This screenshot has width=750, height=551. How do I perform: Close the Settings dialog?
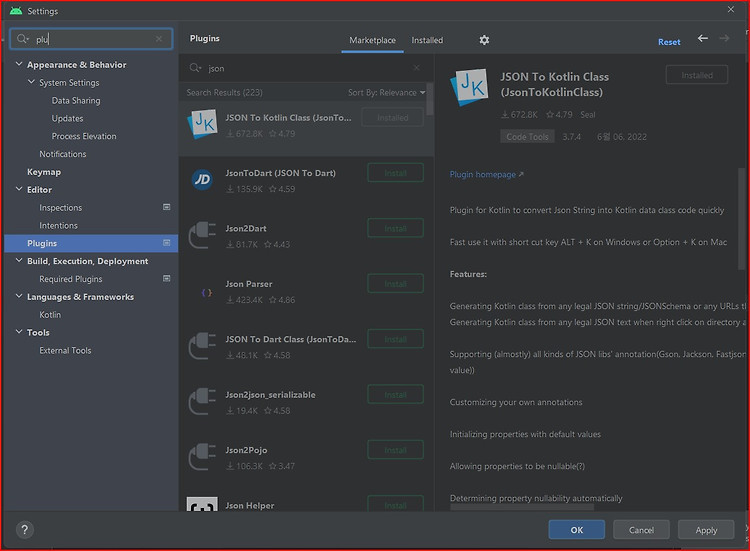tap(730, 10)
